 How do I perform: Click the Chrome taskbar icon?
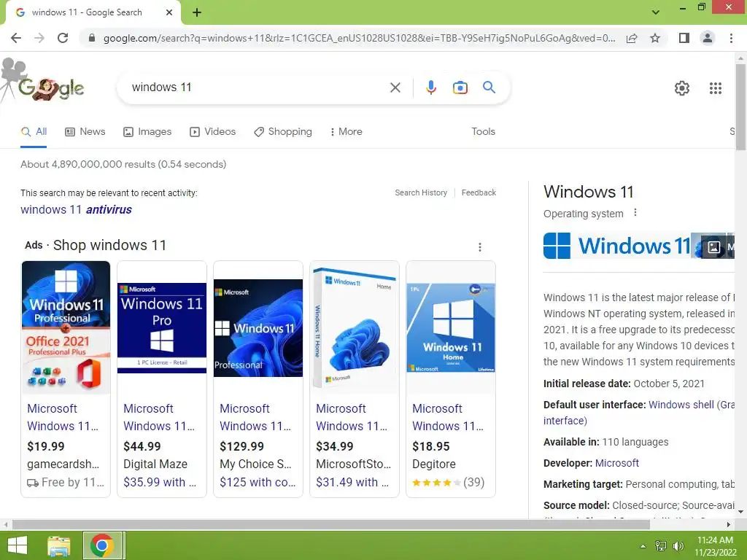[101, 545]
